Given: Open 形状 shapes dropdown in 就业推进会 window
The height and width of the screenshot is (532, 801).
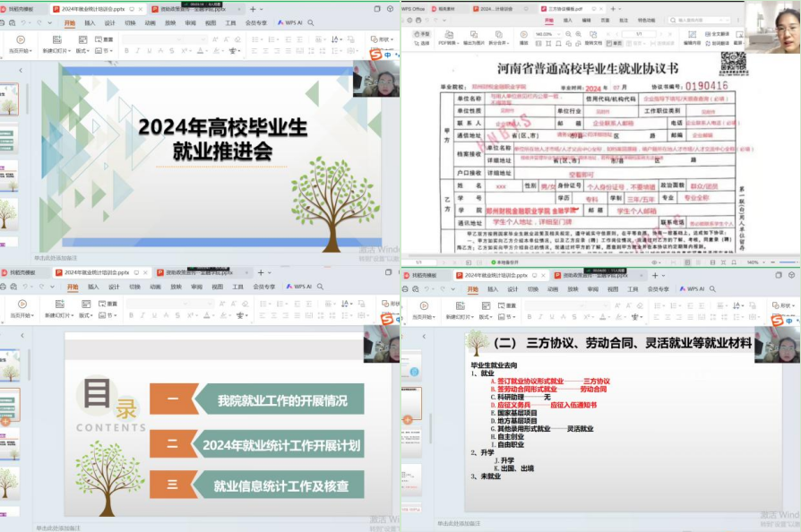Looking at the screenshot, I should tap(380, 39).
